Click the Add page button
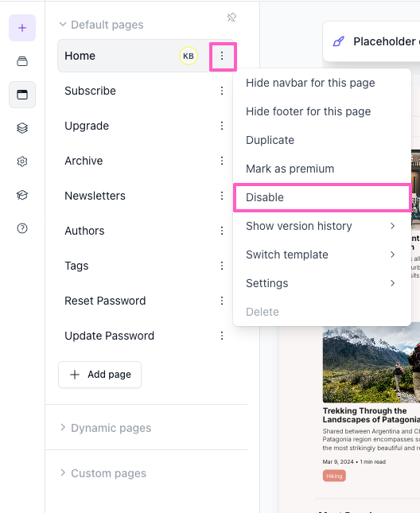This screenshot has width=420, height=513. [x=99, y=375]
